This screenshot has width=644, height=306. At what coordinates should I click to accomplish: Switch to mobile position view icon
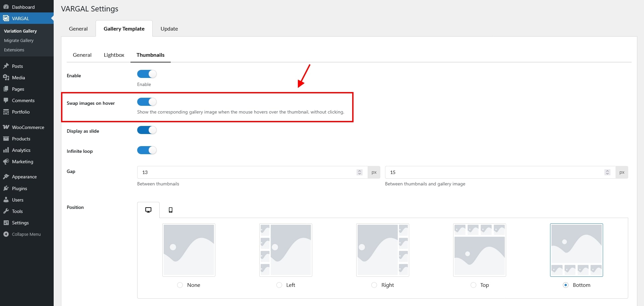(x=170, y=210)
